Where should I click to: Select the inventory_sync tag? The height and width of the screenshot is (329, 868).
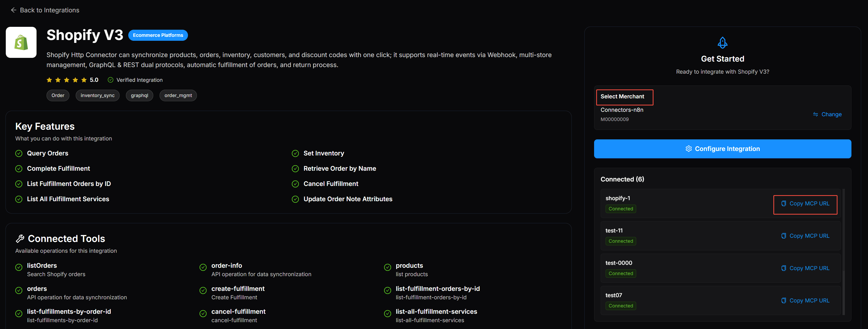[97, 95]
